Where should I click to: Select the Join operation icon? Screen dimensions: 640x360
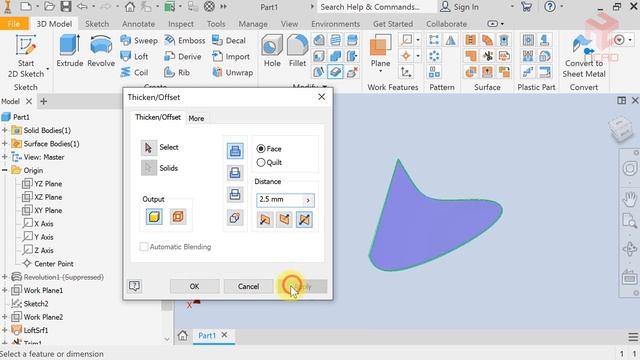[235, 151]
